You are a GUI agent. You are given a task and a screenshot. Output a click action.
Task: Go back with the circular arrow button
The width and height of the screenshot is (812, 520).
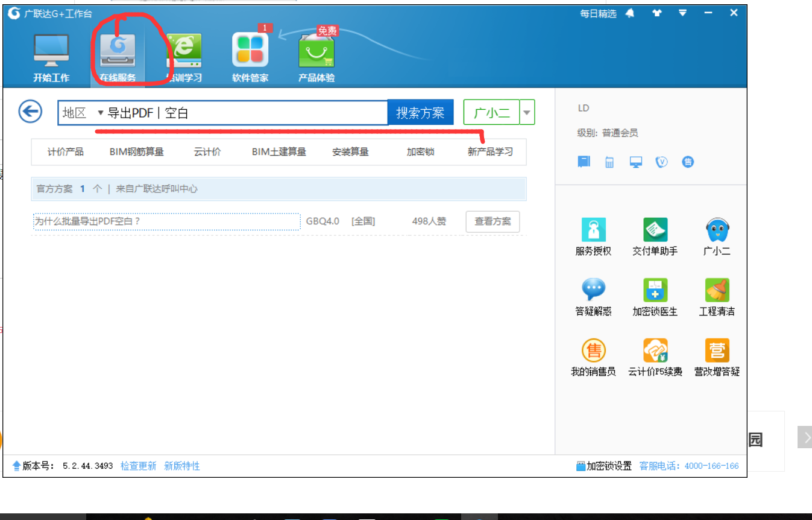pos(30,112)
